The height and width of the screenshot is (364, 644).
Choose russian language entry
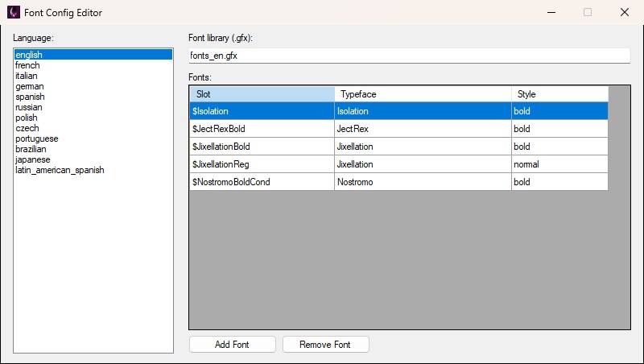[93, 107]
